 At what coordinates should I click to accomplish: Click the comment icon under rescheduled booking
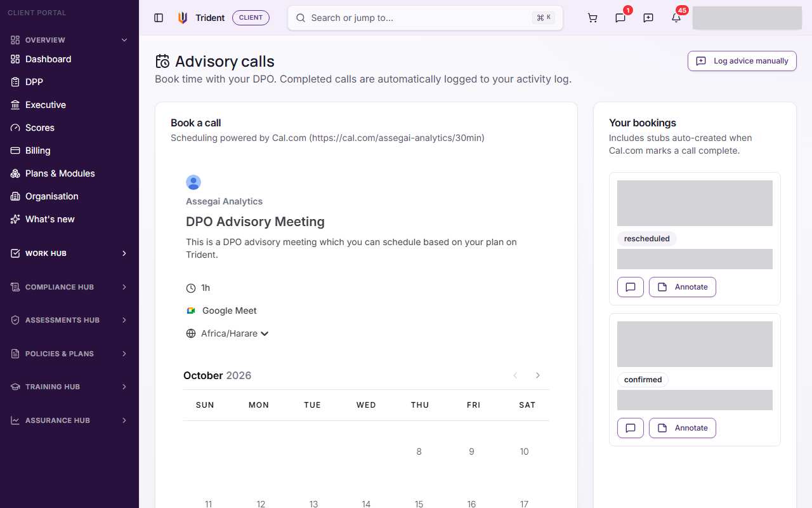click(x=631, y=287)
